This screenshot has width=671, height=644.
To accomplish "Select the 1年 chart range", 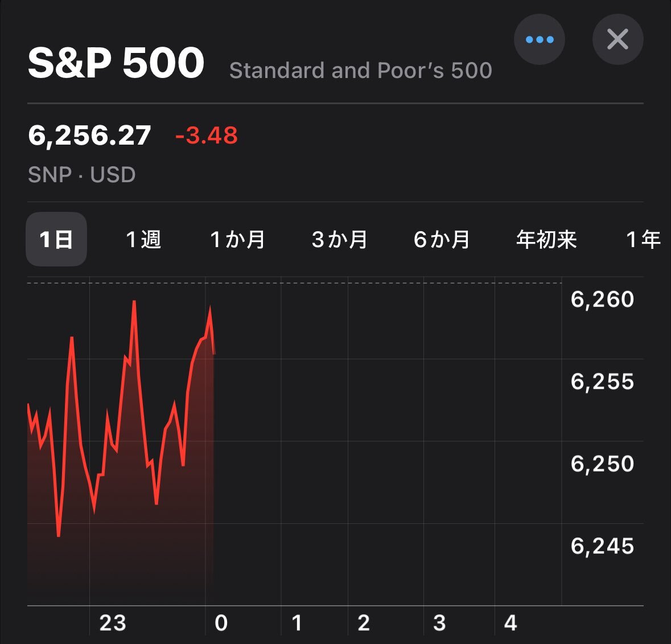I will point(644,239).
